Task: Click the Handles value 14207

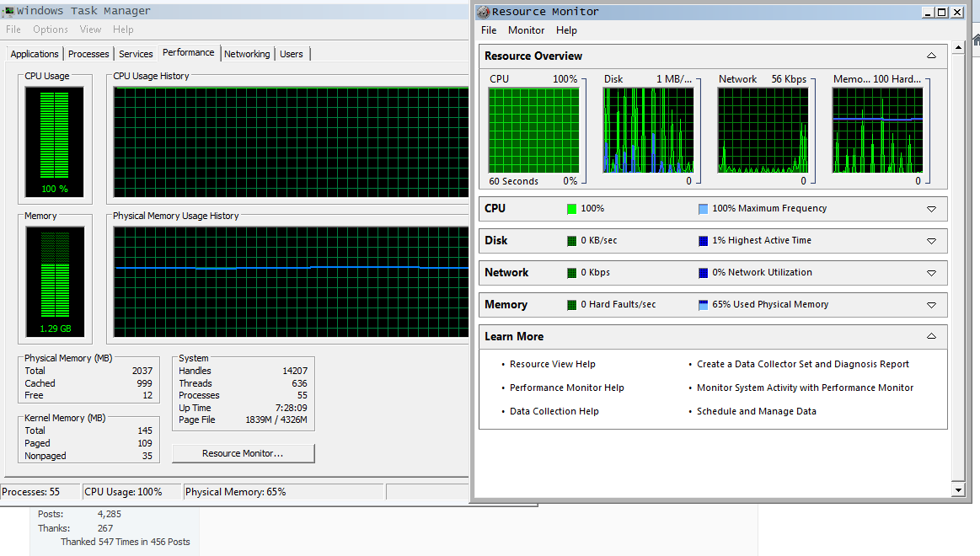Action: 295,371
